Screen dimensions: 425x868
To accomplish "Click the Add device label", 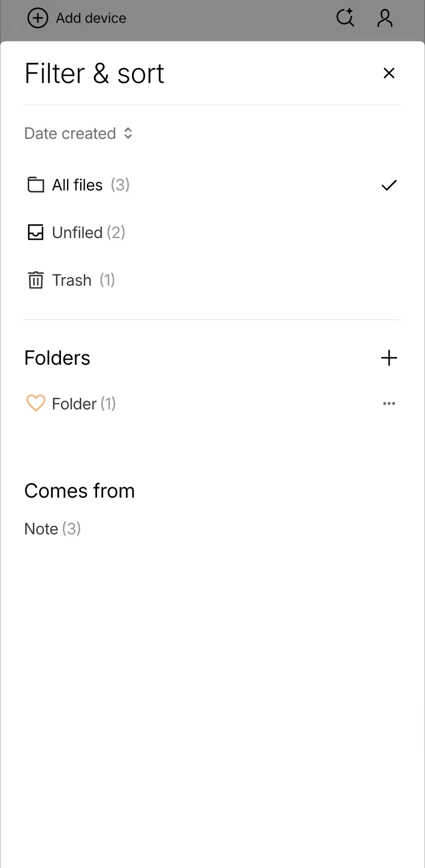I will pyautogui.click(x=91, y=18).
